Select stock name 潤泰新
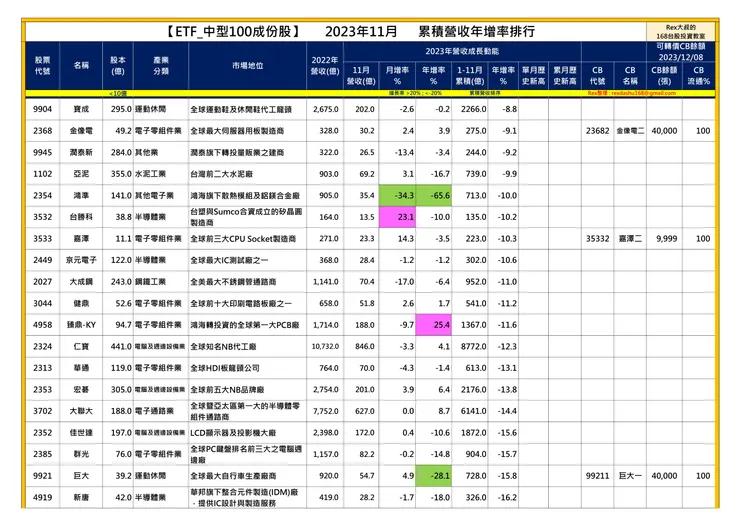 tap(81, 152)
